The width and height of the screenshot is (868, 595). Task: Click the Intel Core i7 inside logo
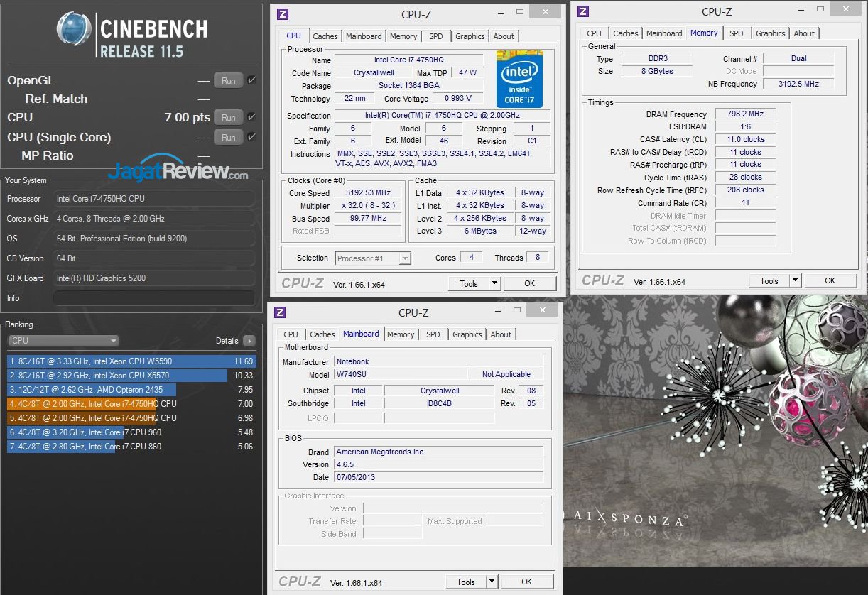pos(519,79)
